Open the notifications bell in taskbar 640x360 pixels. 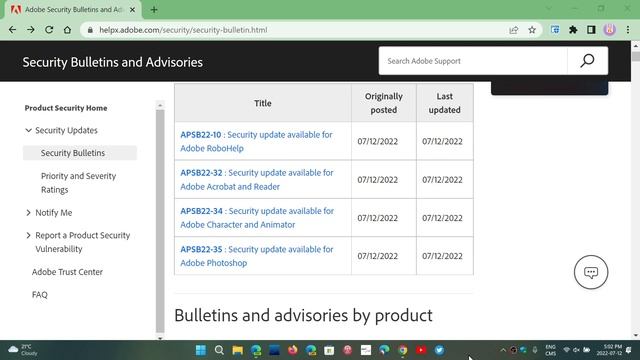pyautogui.click(x=629, y=350)
